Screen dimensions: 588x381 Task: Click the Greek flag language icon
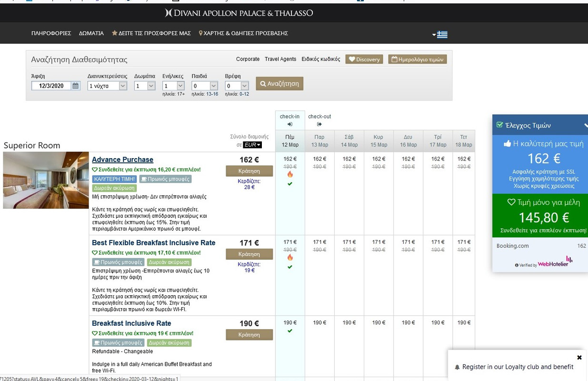pyautogui.click(x=442, y=34)
